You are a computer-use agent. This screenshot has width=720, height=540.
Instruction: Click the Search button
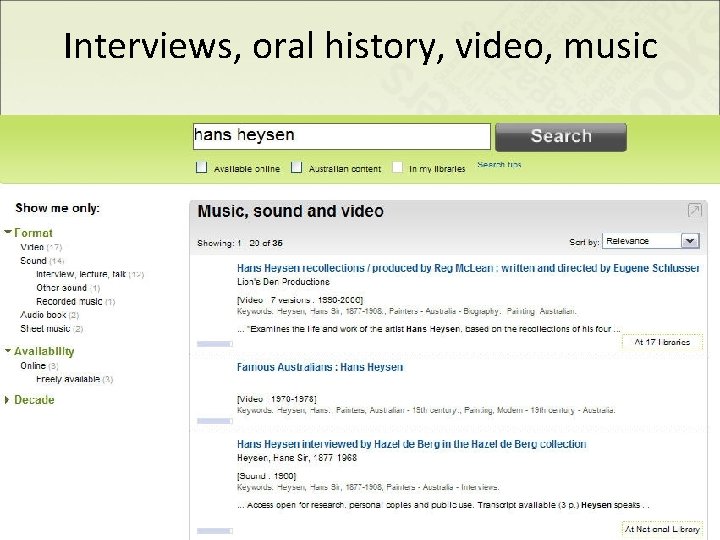click(x=561, y=137)
